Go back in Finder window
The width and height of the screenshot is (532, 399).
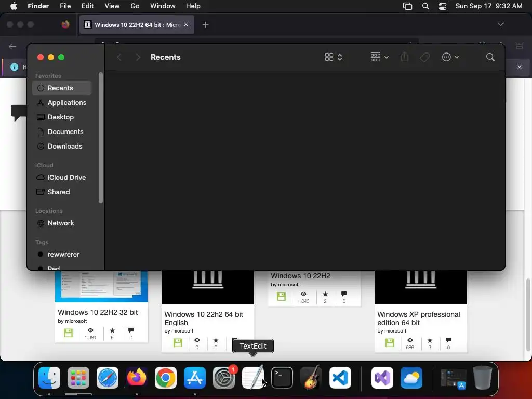click(x=119, y=57)
